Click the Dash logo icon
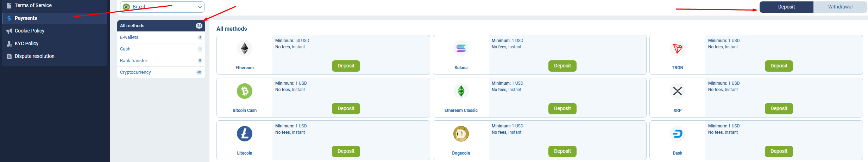The height and width of the screenshot is (162, 868). 678,134
